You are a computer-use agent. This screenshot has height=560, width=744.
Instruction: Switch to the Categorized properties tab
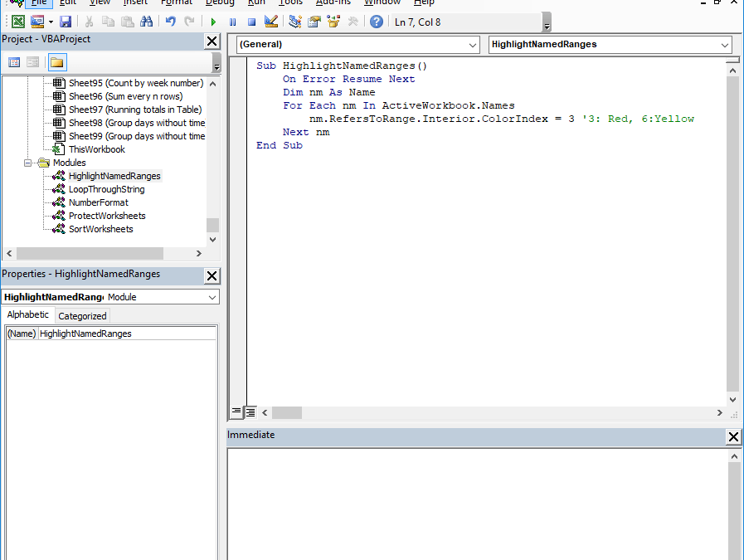pyautogui.click(x=82, y=316)
